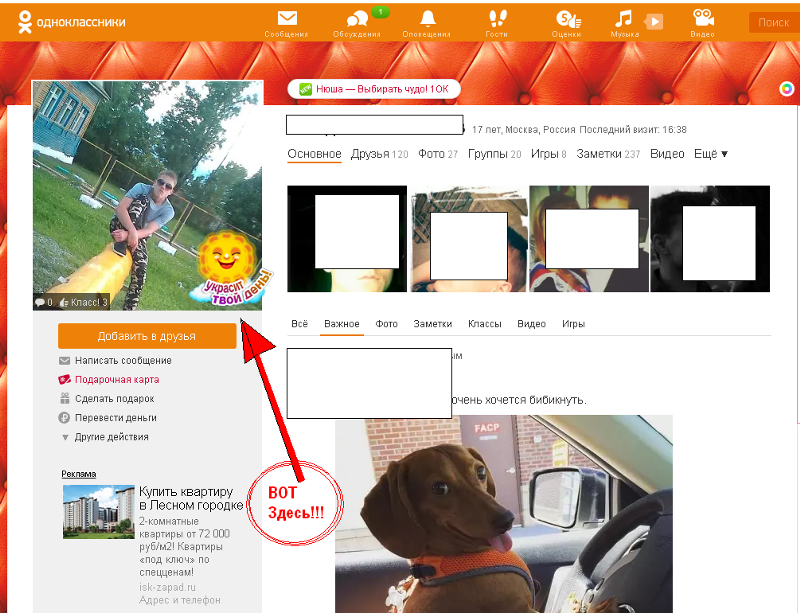Open the avatar comments counter
800x613 pixels.
(44, 302)
